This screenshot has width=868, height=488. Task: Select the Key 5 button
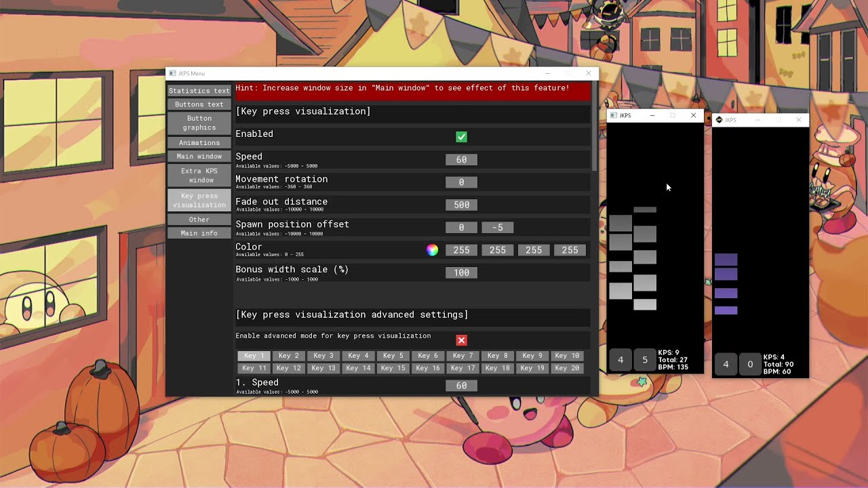point(393,356)
